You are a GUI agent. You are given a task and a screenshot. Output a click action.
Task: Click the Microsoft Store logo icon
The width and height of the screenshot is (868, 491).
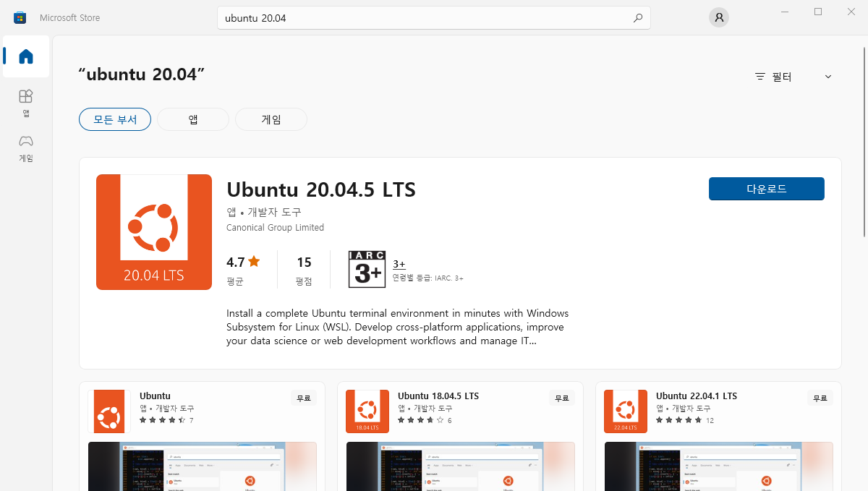point(20,17)
